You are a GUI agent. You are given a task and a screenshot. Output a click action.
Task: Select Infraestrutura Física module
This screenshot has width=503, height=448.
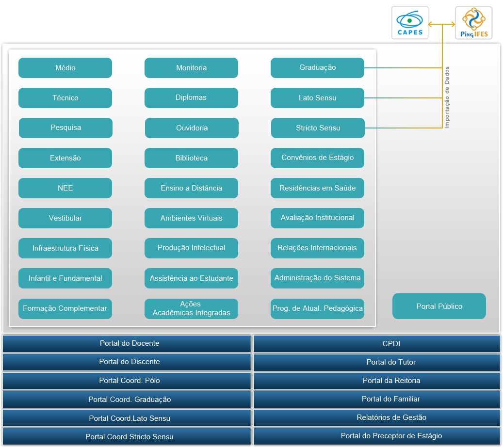coord(65,248)
